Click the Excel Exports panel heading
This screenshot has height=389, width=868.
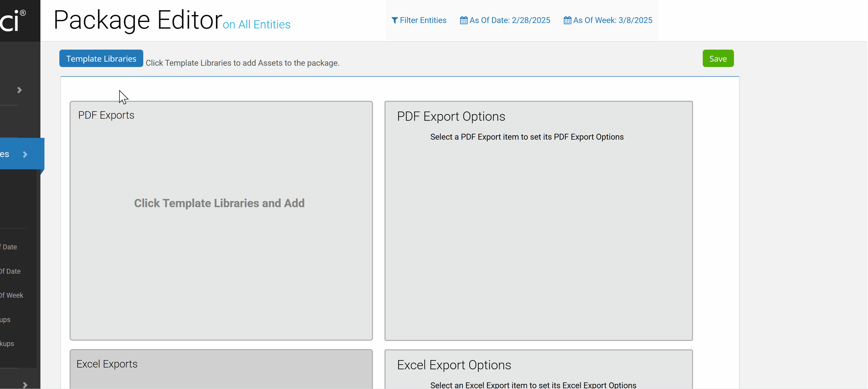pos(107,364)
